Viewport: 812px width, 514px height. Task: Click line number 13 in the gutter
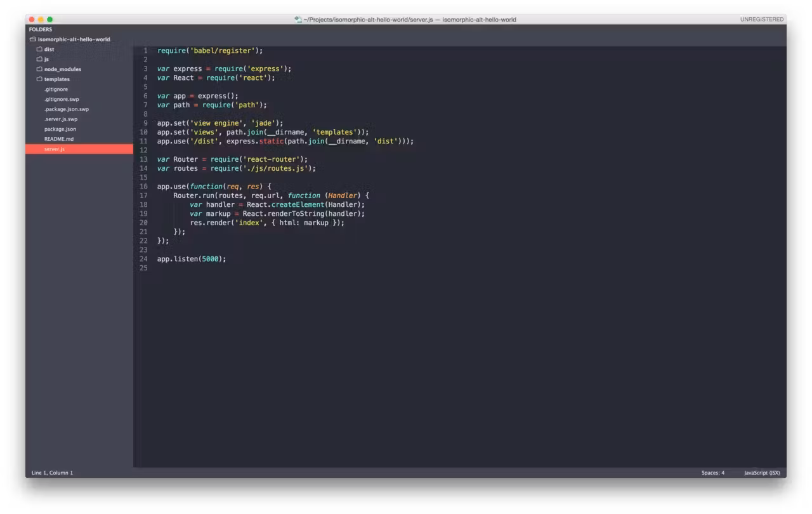coord(143,159)
